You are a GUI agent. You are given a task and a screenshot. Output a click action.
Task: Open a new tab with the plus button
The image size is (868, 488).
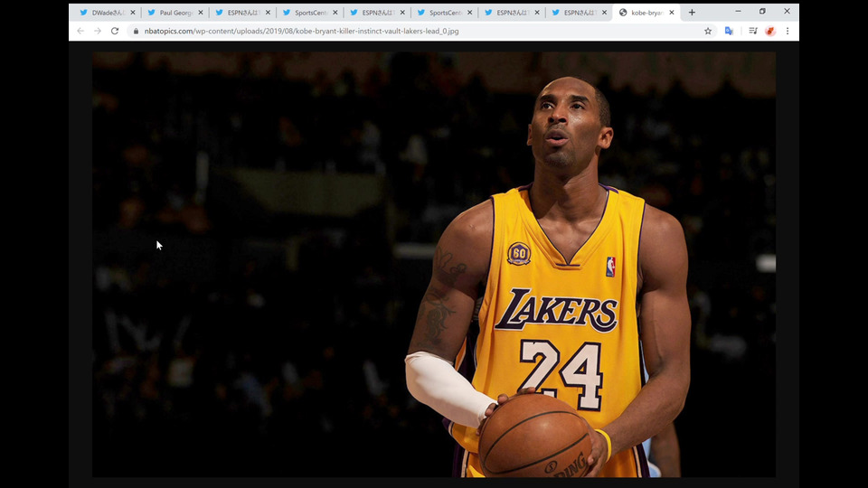[692, 13]
